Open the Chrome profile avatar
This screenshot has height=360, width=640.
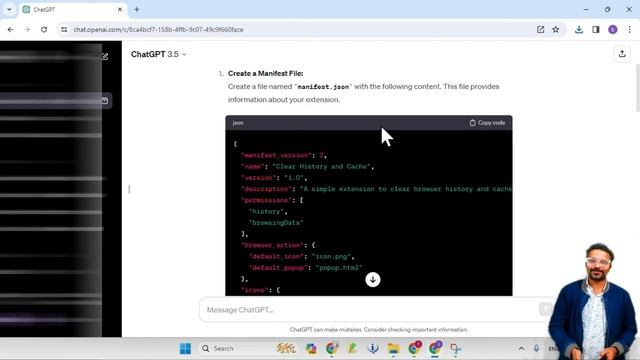click(x=613, y=29)
